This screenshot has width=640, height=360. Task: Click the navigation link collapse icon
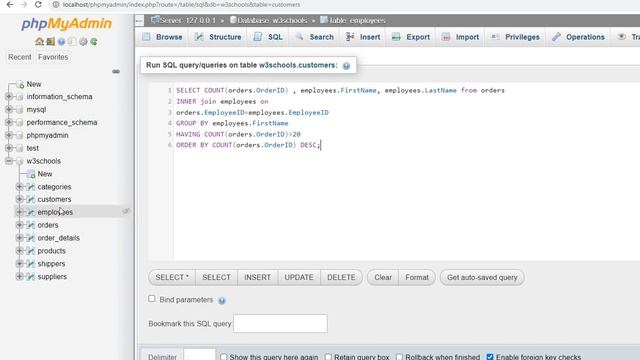(x=116, y=71)
